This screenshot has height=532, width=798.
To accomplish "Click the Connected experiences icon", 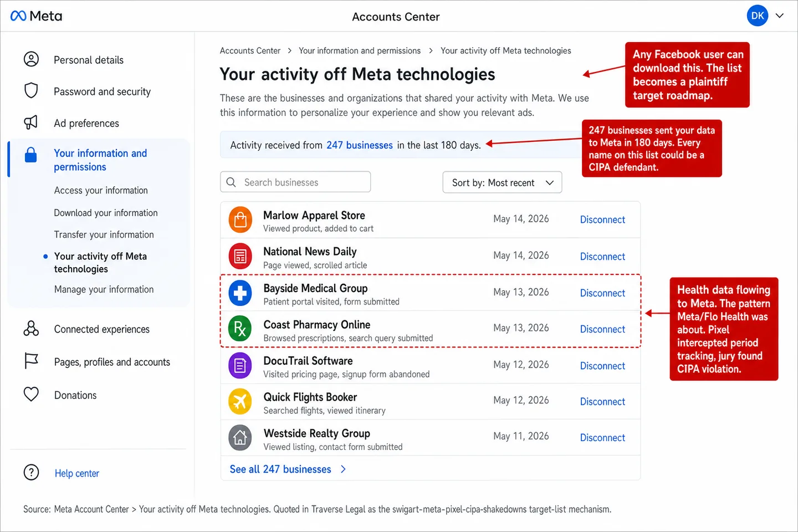I will click(x=31, y=329).
